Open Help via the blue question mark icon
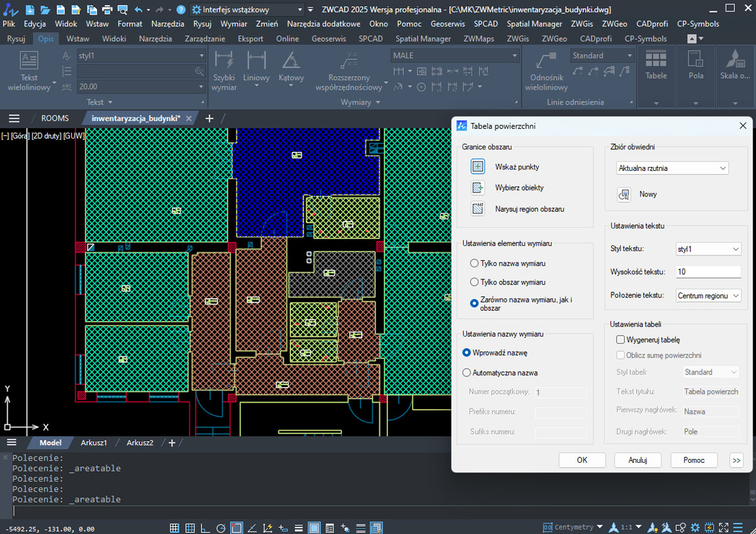Image resolution: width=756 pixels, height=534 pixels. pos(181,9)
